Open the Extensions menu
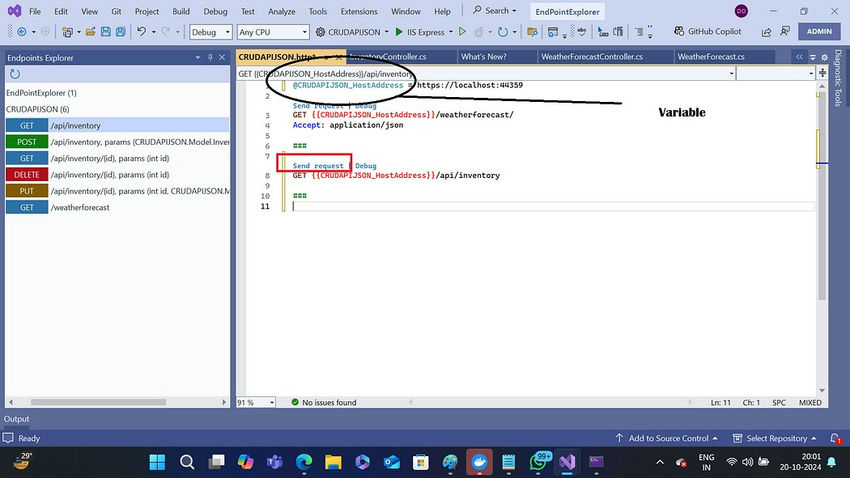The height and width of the screenshot is (478, 850). 359,11
